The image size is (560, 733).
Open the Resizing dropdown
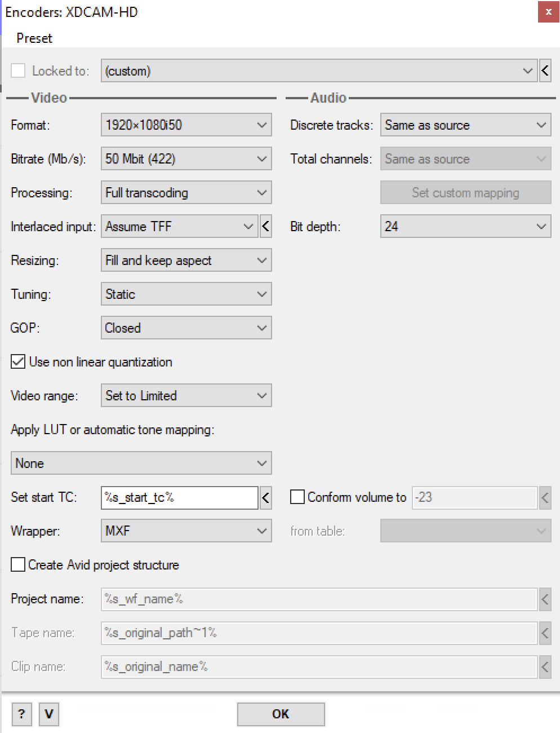pyautogui.click(x=186, y=260)
